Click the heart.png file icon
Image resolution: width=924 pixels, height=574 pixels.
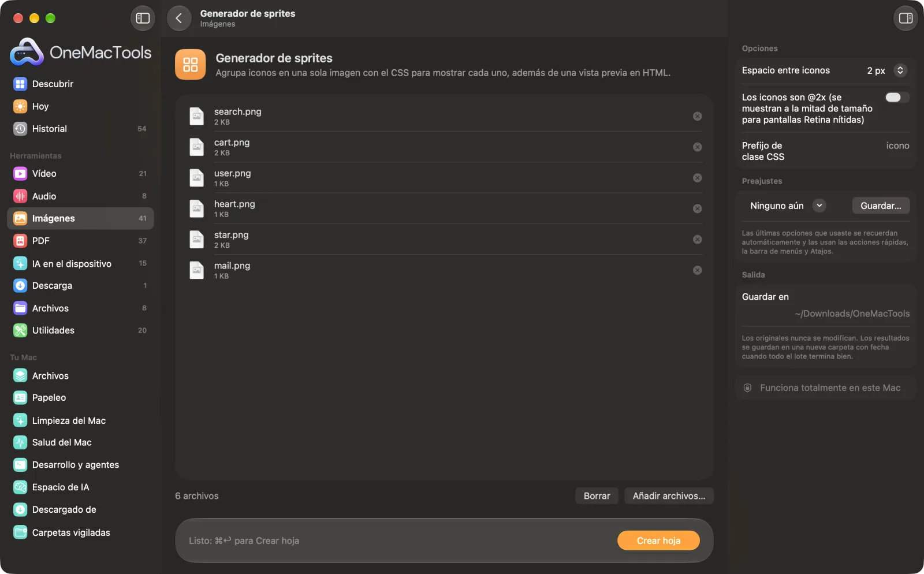tap(197, 208)
